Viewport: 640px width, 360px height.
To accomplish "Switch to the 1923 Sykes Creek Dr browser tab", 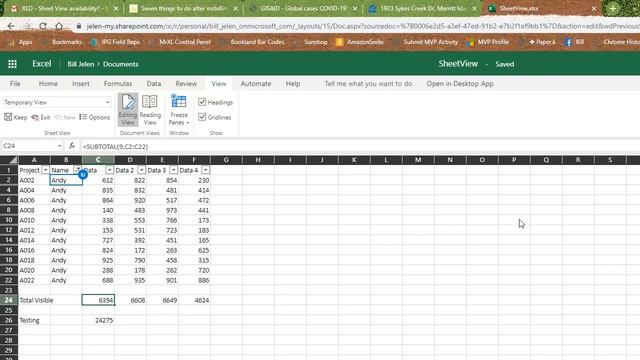I will coord(422,8).
